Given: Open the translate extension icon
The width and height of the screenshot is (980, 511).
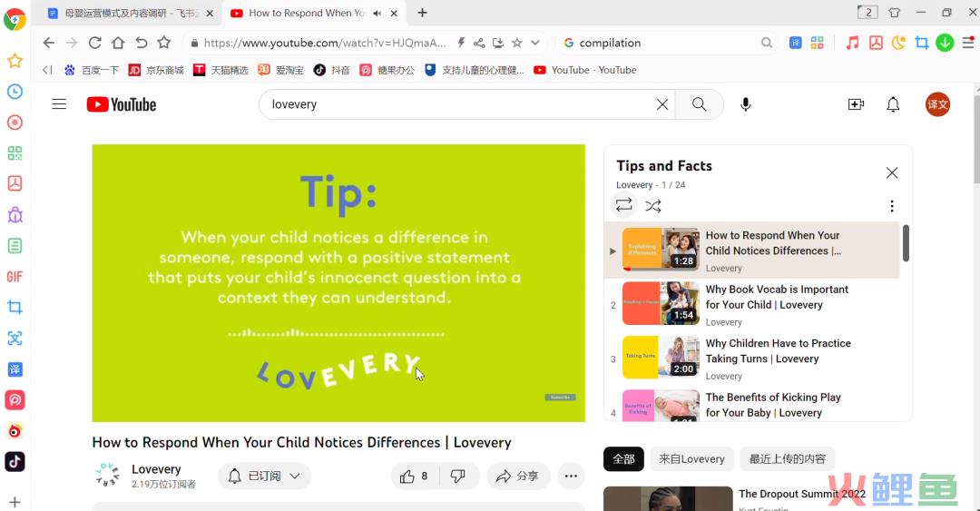Looking at the screenshot, I should [x=795, y=43].
